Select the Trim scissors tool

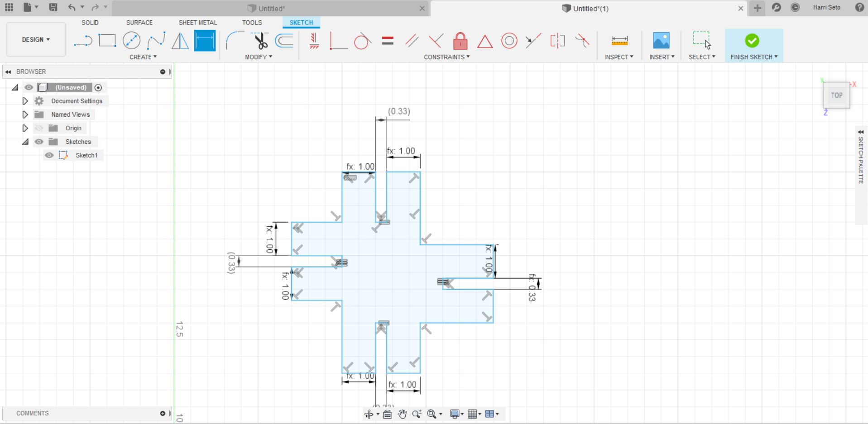pyautogui.click(x=260, y=41)
